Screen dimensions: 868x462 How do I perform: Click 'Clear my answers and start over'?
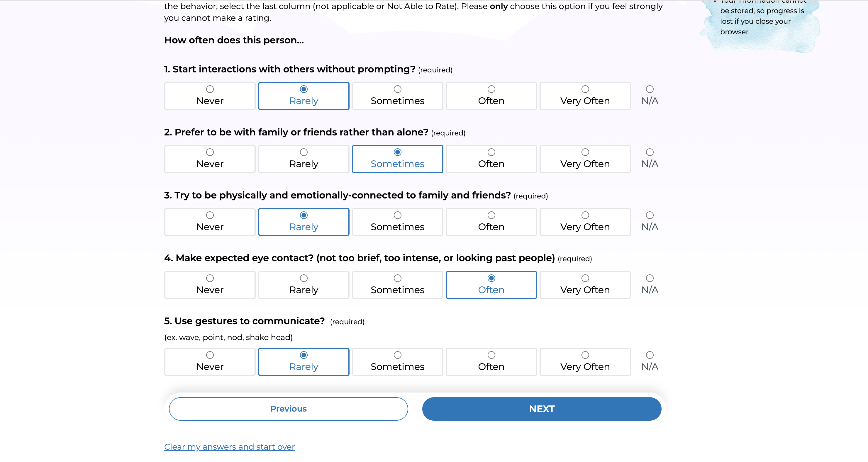(x=230, y=446)
